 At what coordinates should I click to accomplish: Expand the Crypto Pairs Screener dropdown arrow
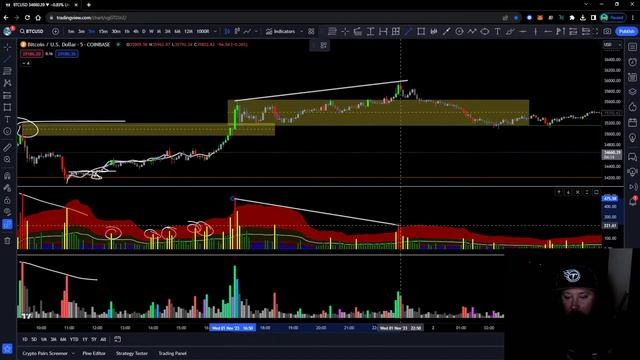(x=73, y=353)
